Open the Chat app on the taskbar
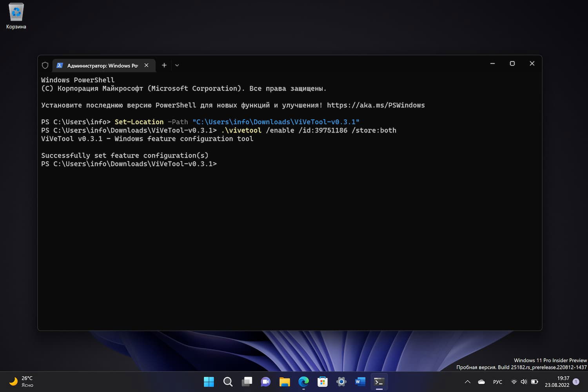The width and height of the screenshot is (588, 392). coord(266,382)
